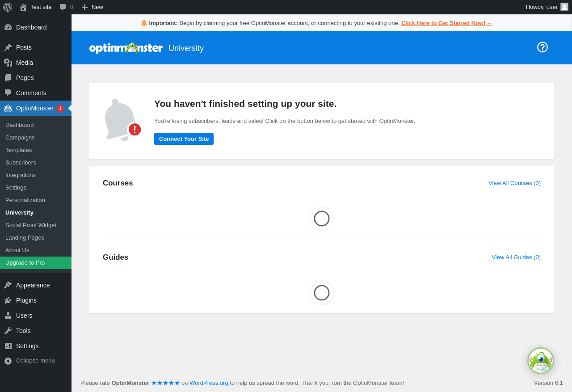
Task: Click the Users menu label
Action: (x=24, y=316)
